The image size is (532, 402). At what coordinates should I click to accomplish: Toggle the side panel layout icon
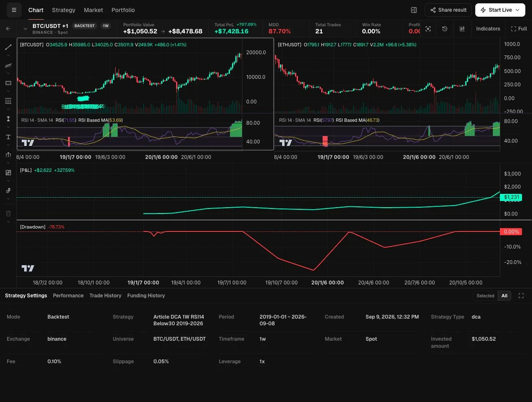click(414, 10)
